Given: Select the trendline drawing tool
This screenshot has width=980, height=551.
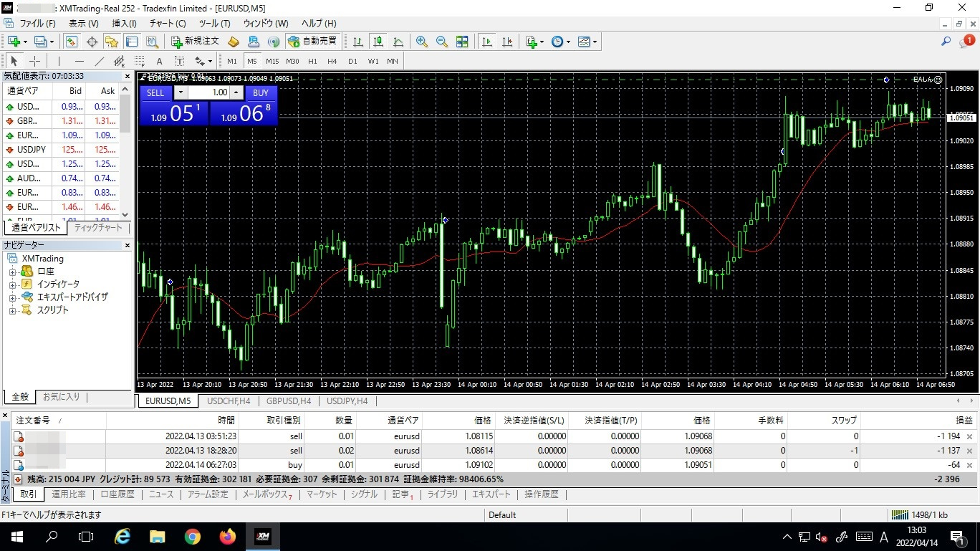Looking at the screenshot, I should (100, 61).
